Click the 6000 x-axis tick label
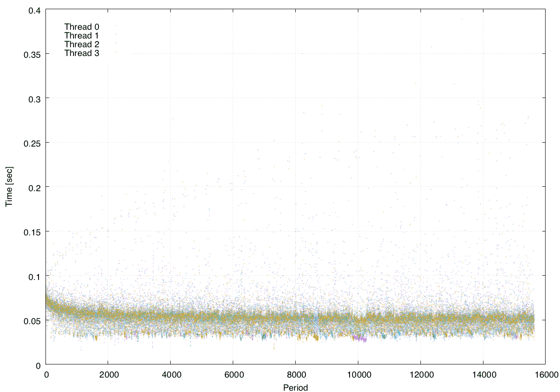560x392 pixels. pos(233,375)
